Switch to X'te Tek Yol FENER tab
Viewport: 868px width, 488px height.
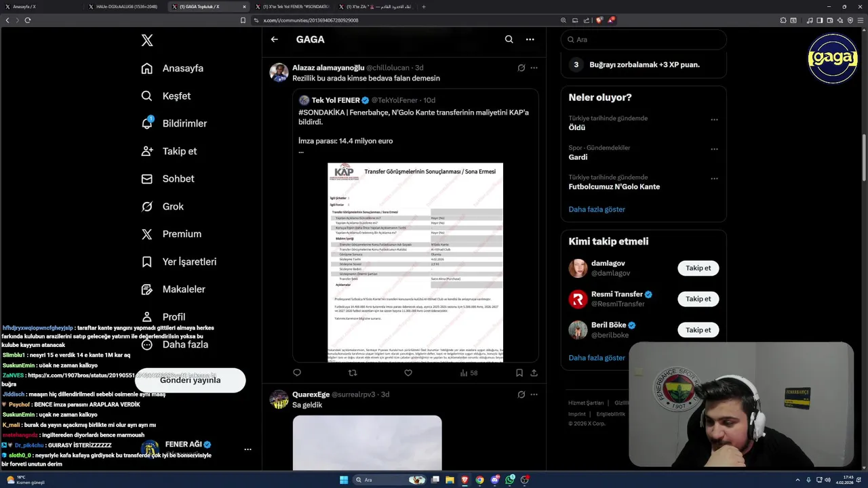(x=295, y=7)
